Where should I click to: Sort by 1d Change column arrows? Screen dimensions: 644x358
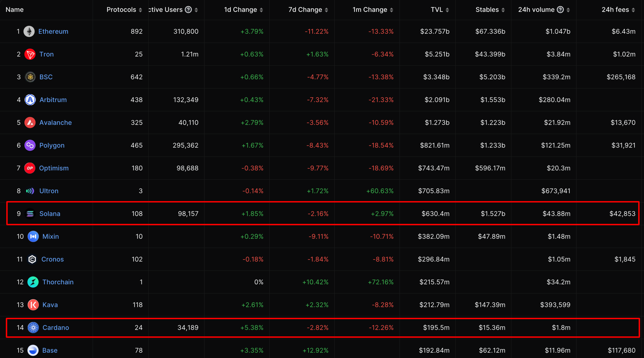coord(261,10)
